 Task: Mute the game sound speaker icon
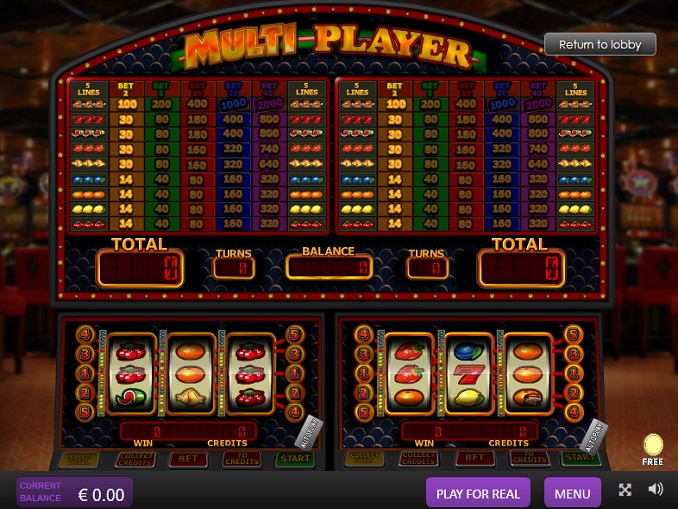pos(656,489)
